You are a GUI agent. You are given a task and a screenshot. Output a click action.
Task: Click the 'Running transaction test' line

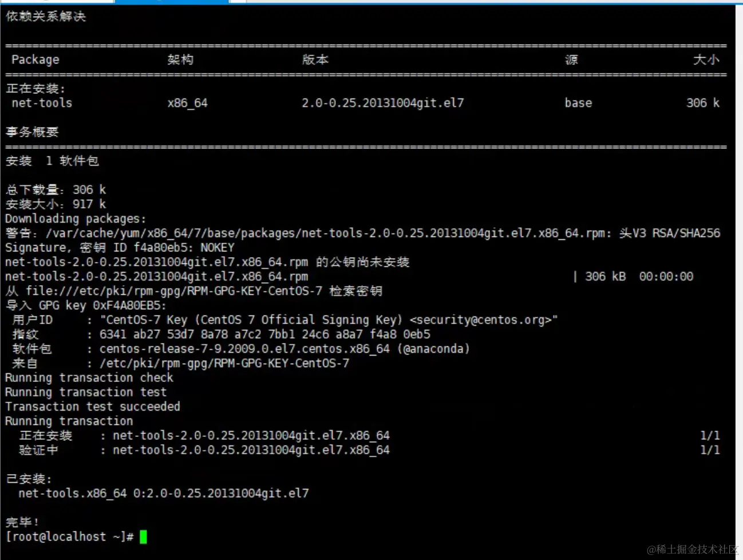[86, 392]
